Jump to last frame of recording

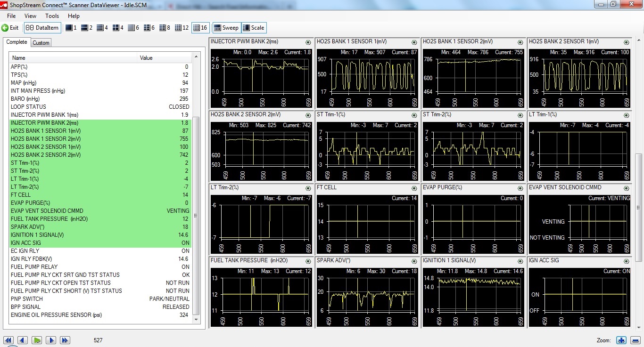pos(65,340)
